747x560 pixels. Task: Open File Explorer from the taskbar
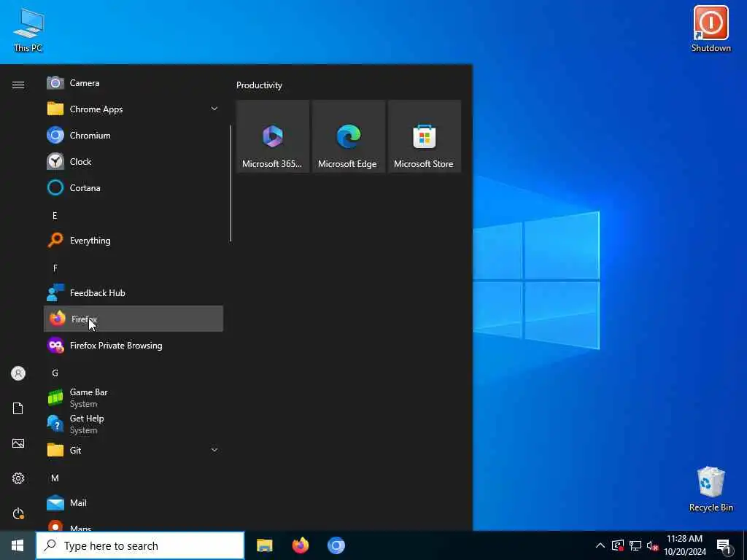tap(264, 545)
